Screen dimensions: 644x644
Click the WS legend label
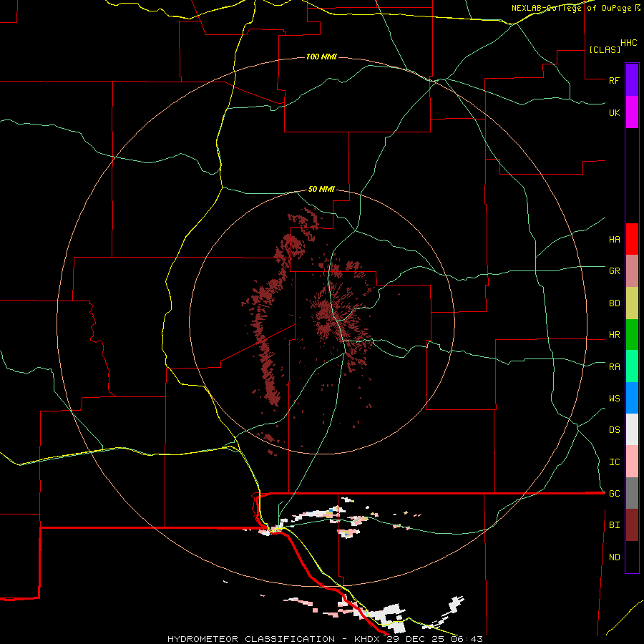pyautogui.click(x=614, y=399)
